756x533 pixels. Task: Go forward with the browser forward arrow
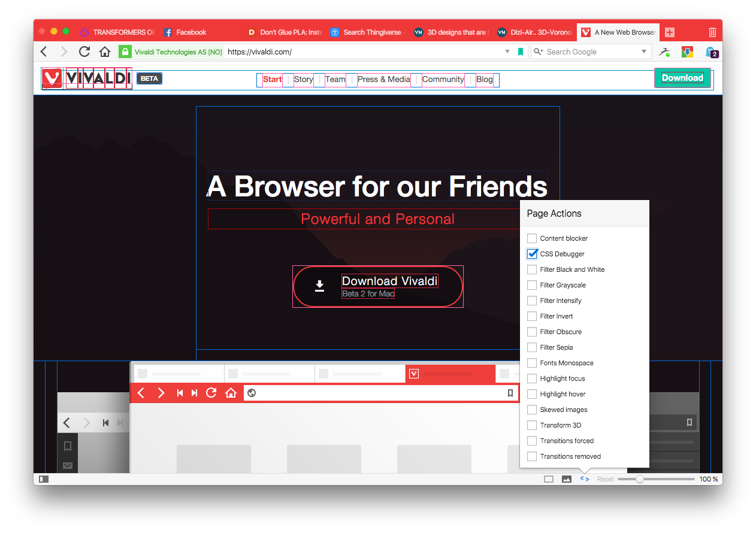pos(64,52)
